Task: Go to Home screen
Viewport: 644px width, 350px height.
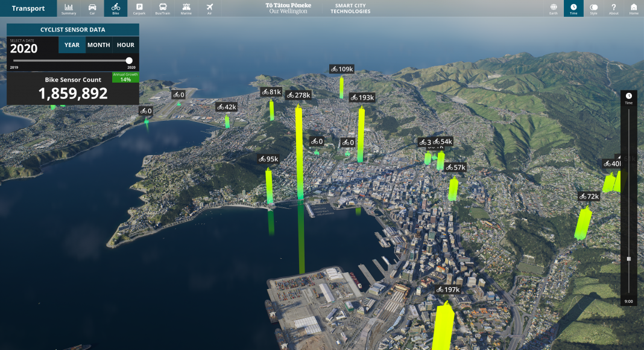Action: click(634, 8)
